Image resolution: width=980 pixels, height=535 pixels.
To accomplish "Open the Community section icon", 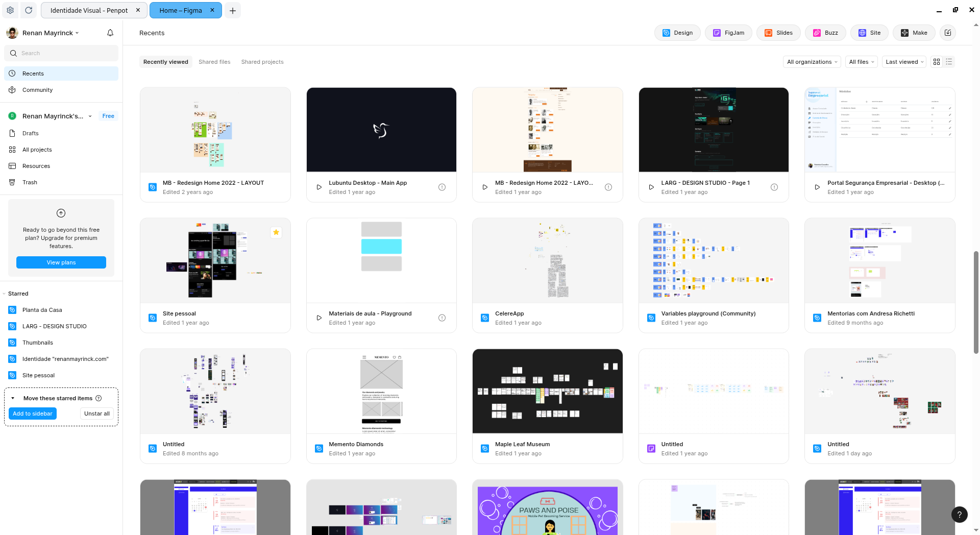I will pyautogui.click(x=12, y=90).
